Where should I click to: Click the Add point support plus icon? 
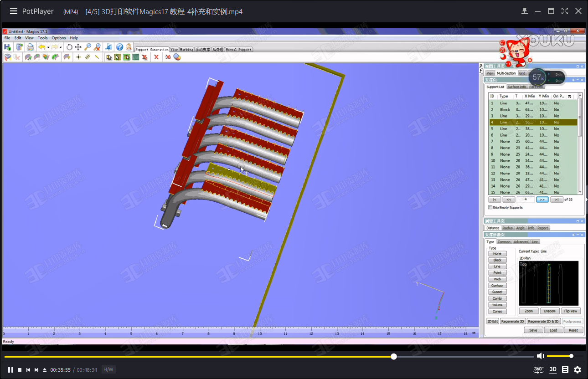pyautogui.click(x=78, y=57)
